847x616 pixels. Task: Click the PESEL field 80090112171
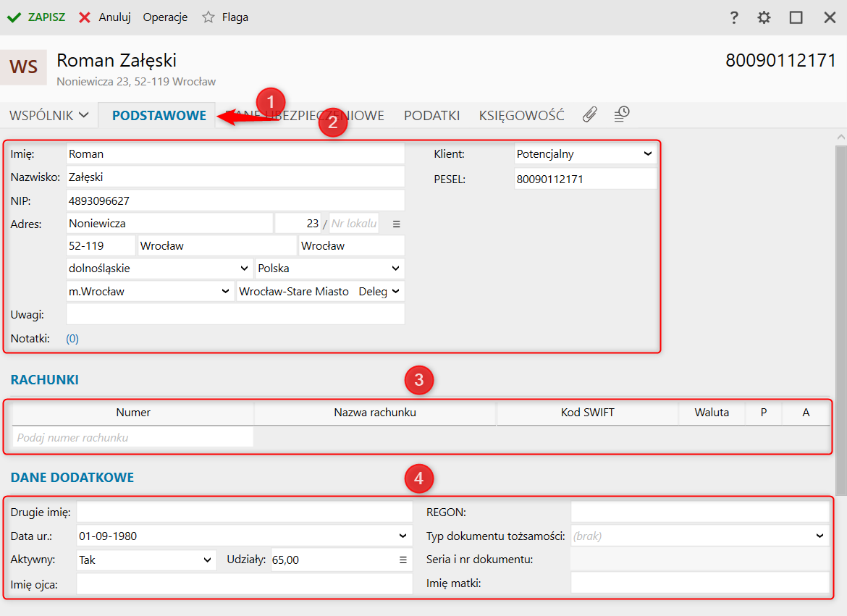586,179
